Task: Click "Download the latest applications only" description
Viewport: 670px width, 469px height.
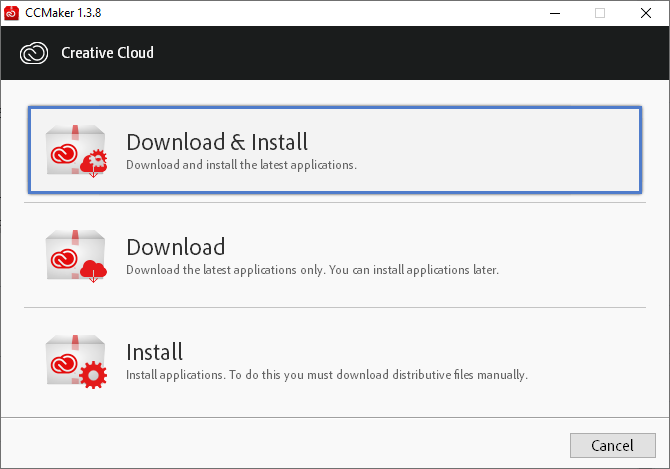Action: pyautogui.click(x=312, y=270)
